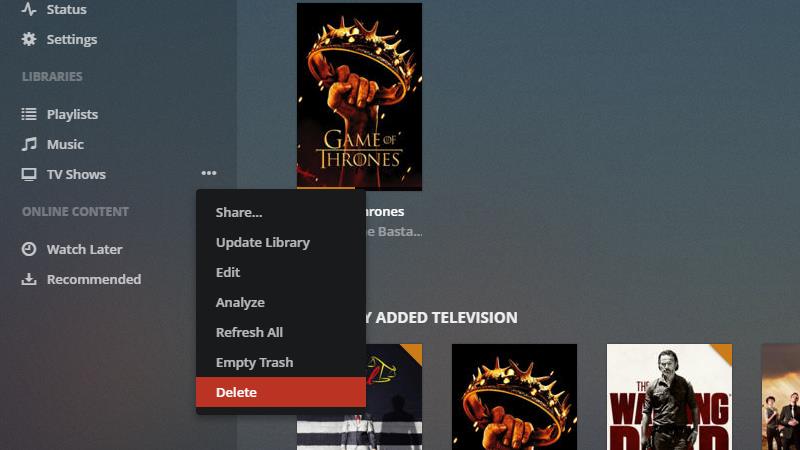Screen dimensions: 800x450
Task: Open Watch Later online content label
Action: [85, 249]
